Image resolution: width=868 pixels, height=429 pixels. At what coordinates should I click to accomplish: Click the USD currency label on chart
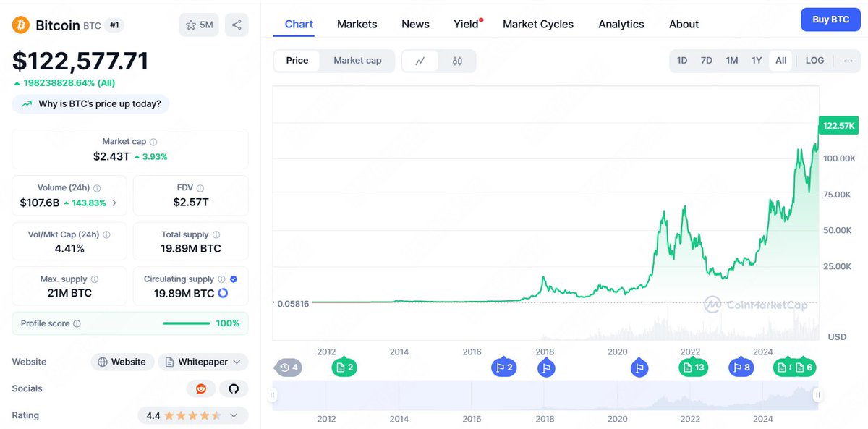click(x=837, y=337)
